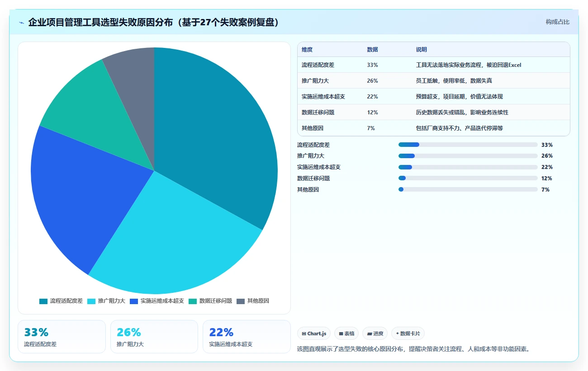The width and height of the screenshot is (588, 371).
Task: Click the 推广阻力大 26% progress bar
Action: 468,156
